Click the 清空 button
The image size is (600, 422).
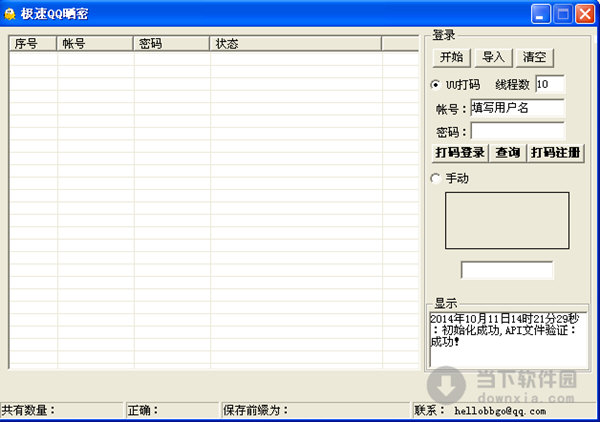pos(535,57)
